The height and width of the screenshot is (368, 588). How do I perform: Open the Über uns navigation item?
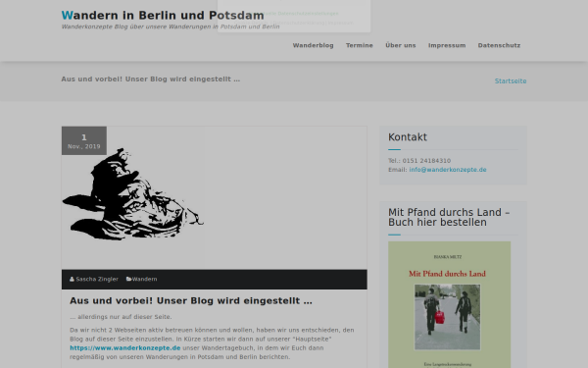[x=401, y=45]
